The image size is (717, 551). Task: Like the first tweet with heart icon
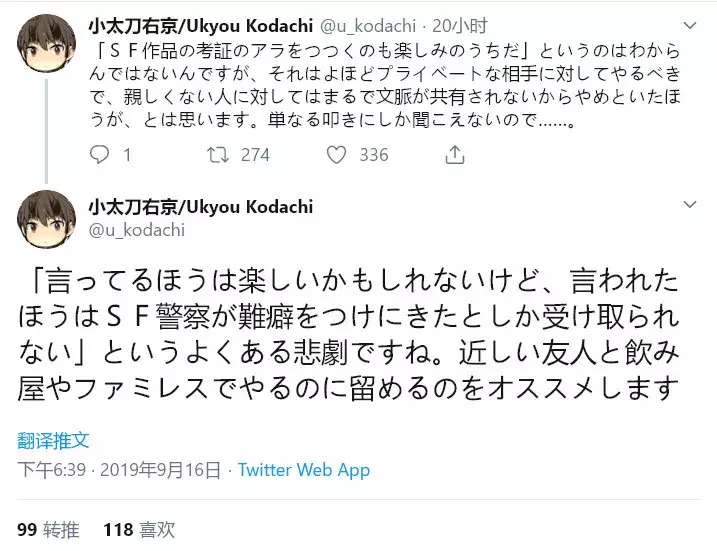point(336,155)
